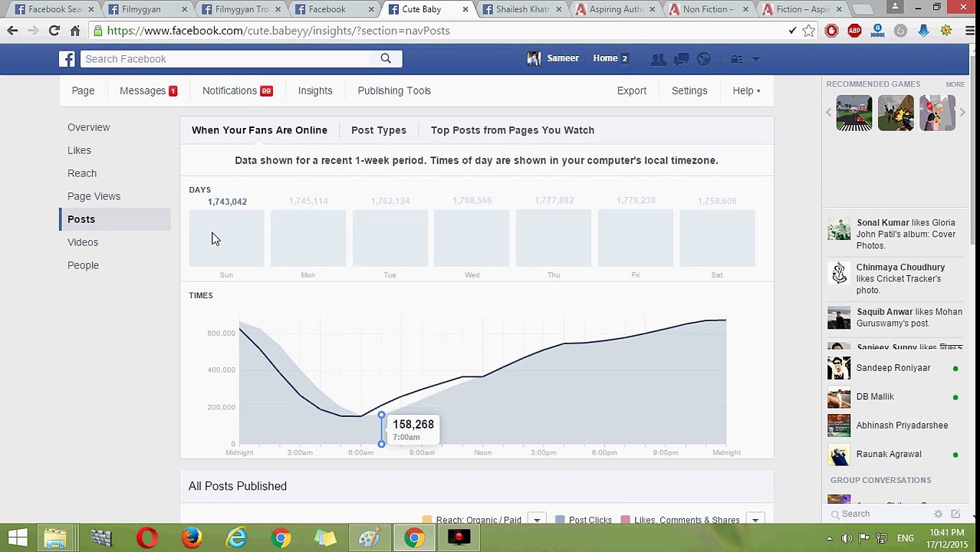Viewport: 980px width, 552px height.
Task: Select Saturday day bar
Action: click(717, 238)
